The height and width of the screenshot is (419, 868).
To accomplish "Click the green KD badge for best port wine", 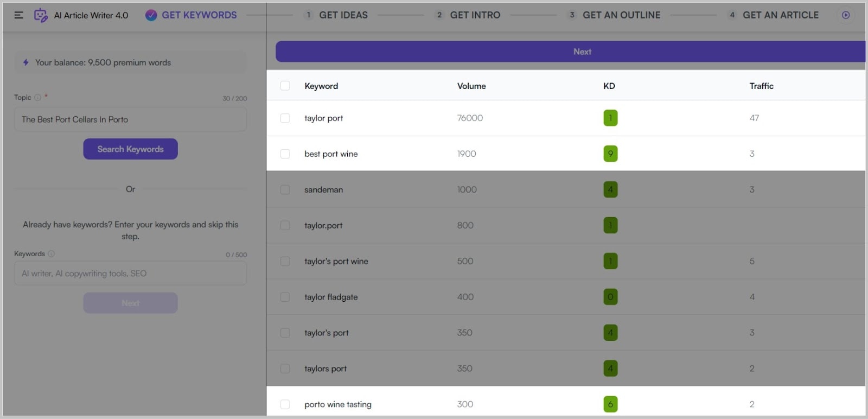I will [x=610, y=154].
